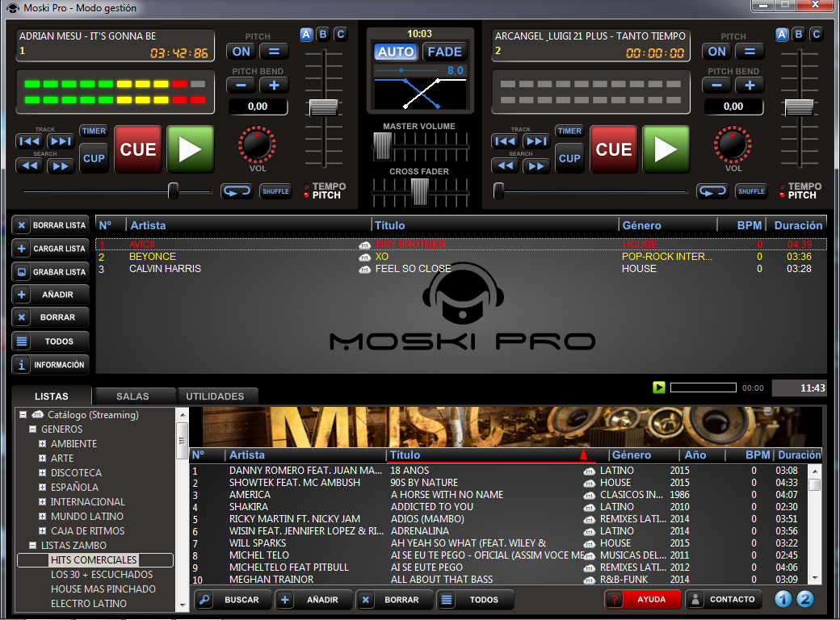The height and width of the screenshot is (620, 840).
Task: Click the green play icon above the duration display
Action: (x=658, y=387)
